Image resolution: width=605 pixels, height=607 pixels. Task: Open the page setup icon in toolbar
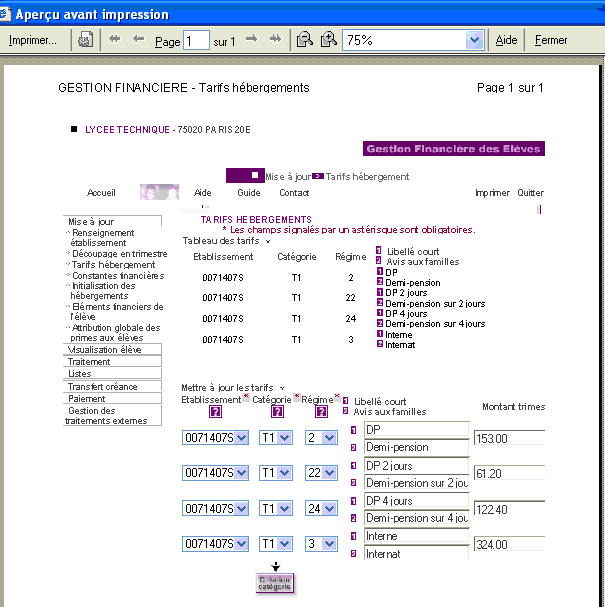pyautogui.click(x=85, y=39)
